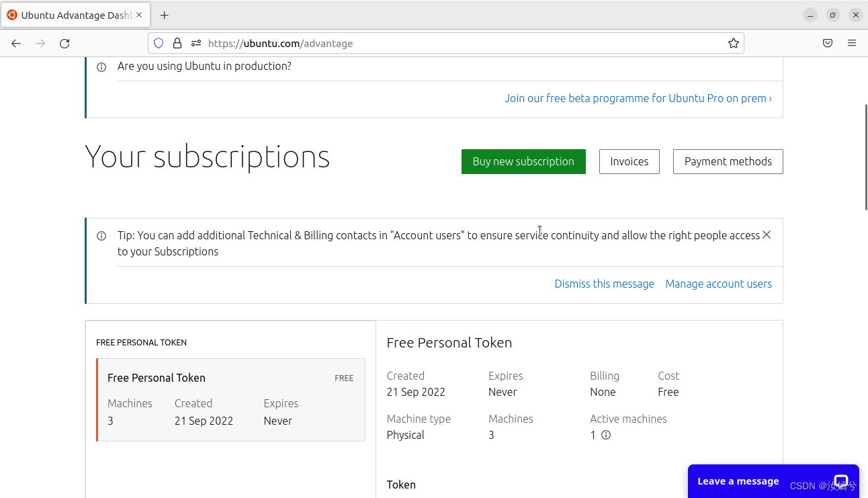Open Manage account users

718,284
